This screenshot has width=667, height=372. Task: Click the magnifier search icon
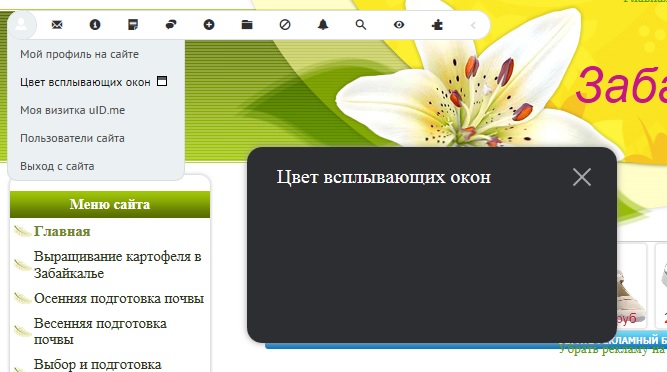[x=361, y=25]
